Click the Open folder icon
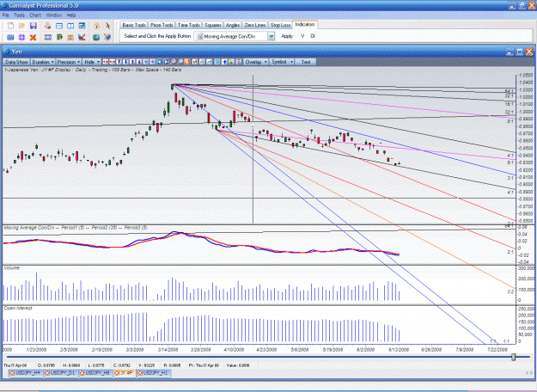Viewport: 537px width, 392px height. pyautogui.click(x=22, y=26)
